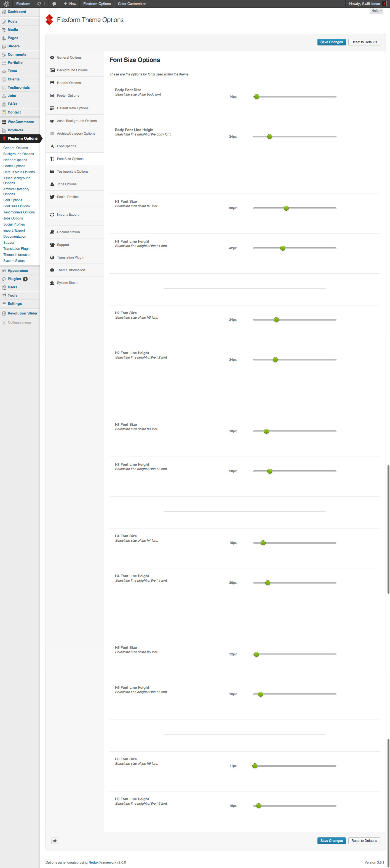The width and height of the screenshot is (390, 868).
Task: Open the Redux Framework link
Action: (x=102, y=862)
